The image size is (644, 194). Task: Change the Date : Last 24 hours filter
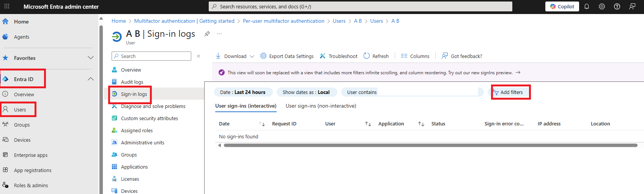click(243, 92)
